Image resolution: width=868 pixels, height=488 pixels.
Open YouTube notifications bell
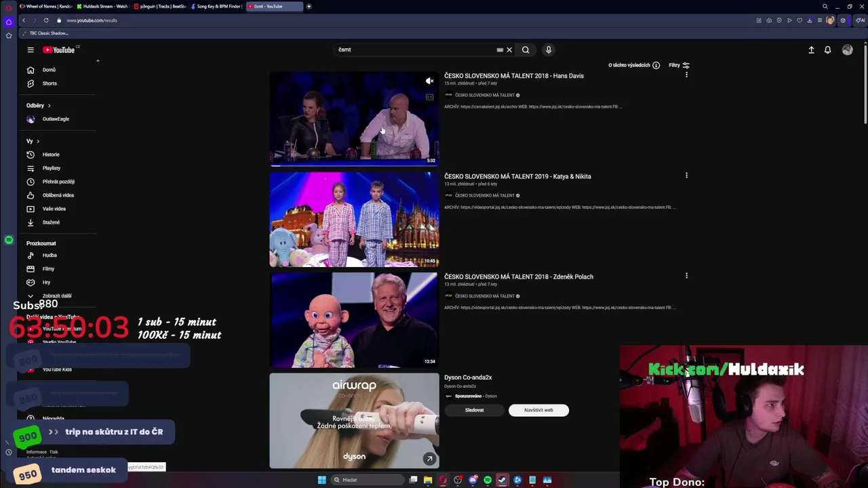(827, 49)
